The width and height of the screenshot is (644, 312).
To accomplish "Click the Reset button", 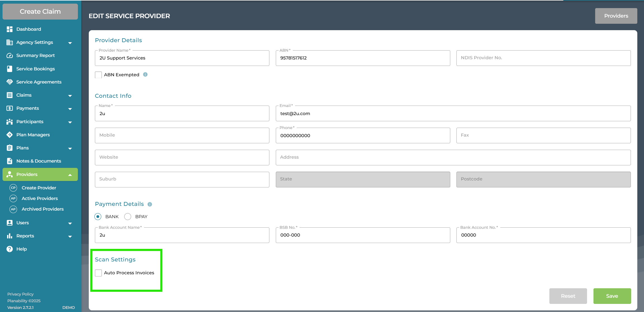I will [568, 296].
